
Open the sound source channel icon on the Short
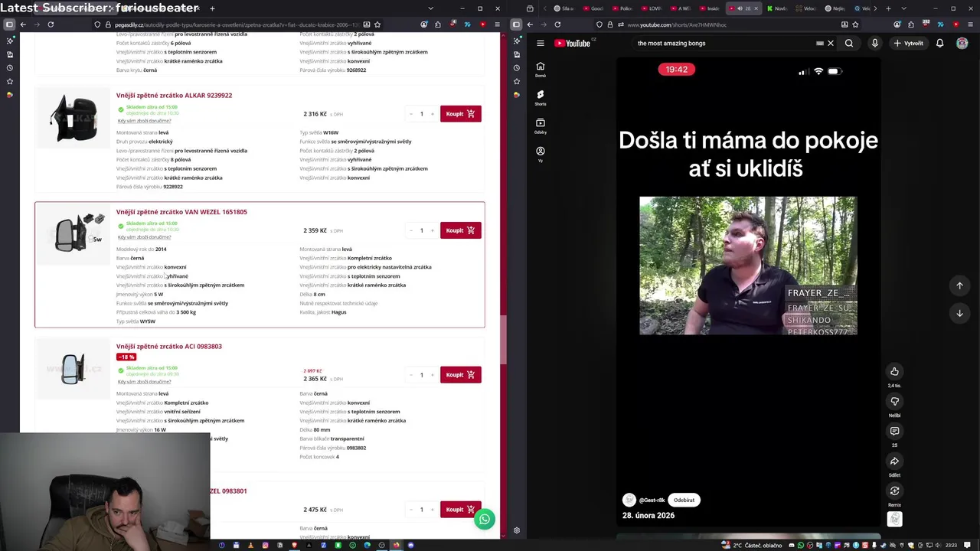894,520
